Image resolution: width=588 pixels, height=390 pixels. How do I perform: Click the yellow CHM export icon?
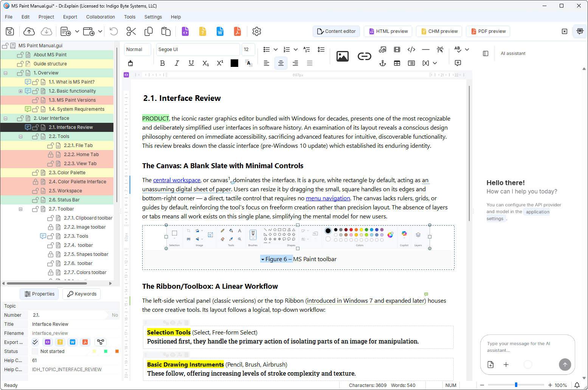203,31
